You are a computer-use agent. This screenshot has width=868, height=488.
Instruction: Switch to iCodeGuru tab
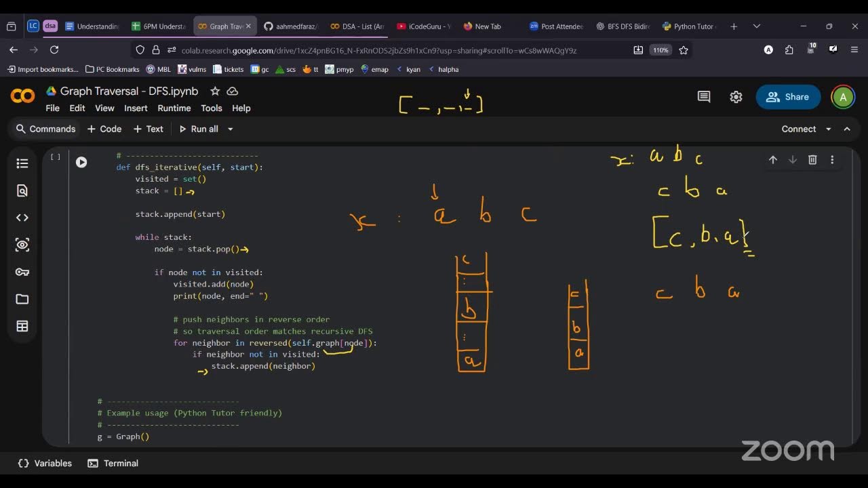423,26
